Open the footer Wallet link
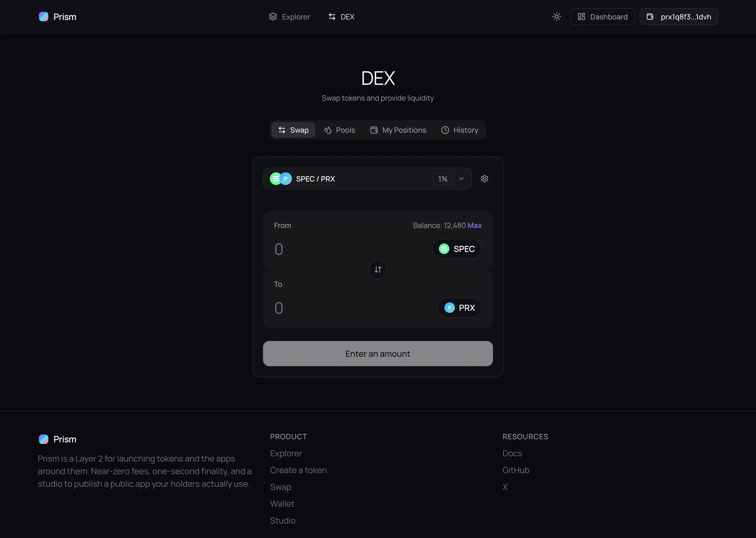 pos(282,504)
